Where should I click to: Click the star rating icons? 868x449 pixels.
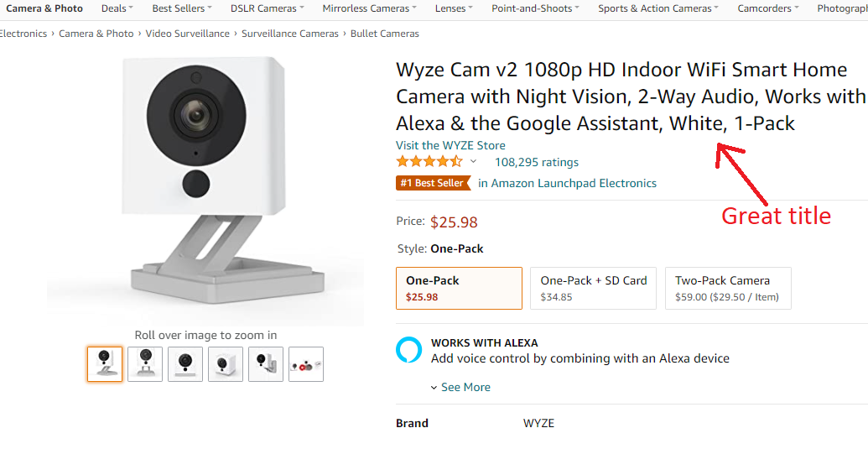(429, 162)
